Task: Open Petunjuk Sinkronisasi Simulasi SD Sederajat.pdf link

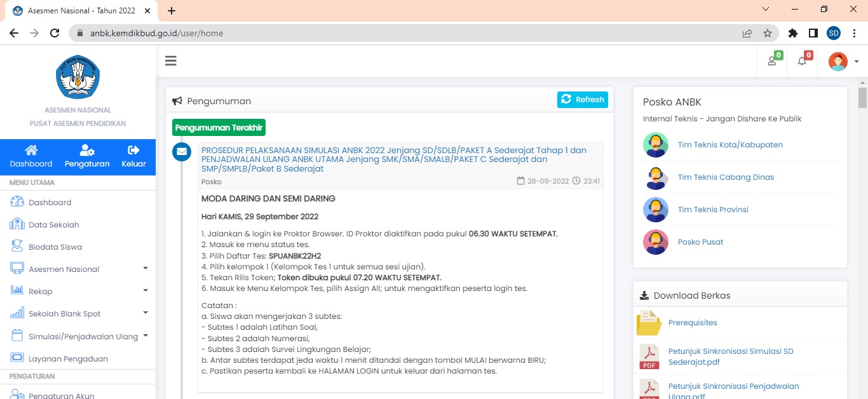Action: (x=730, y=356)
